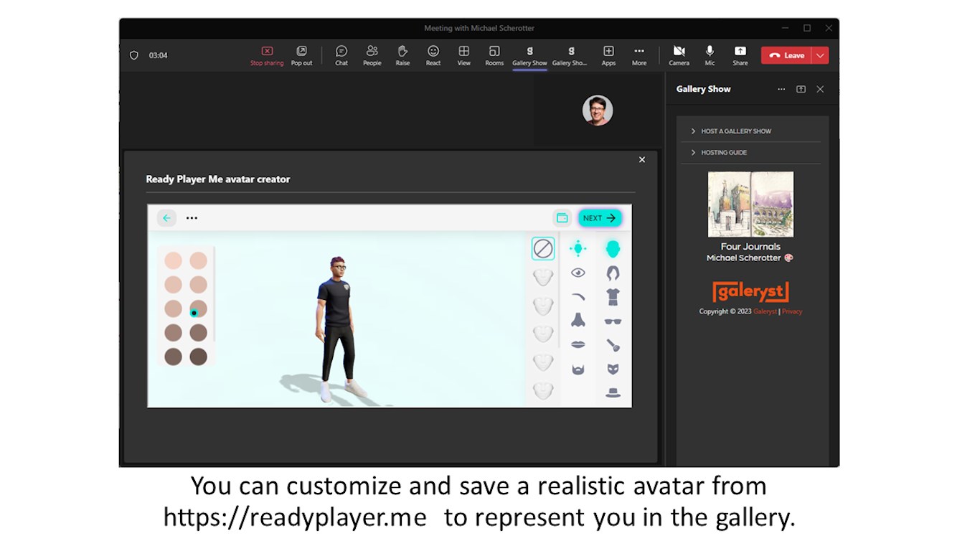Screen dimensions: 980x551
Task: Open the Leave button dropdown arrow
Action: click(x=820, y=55)
